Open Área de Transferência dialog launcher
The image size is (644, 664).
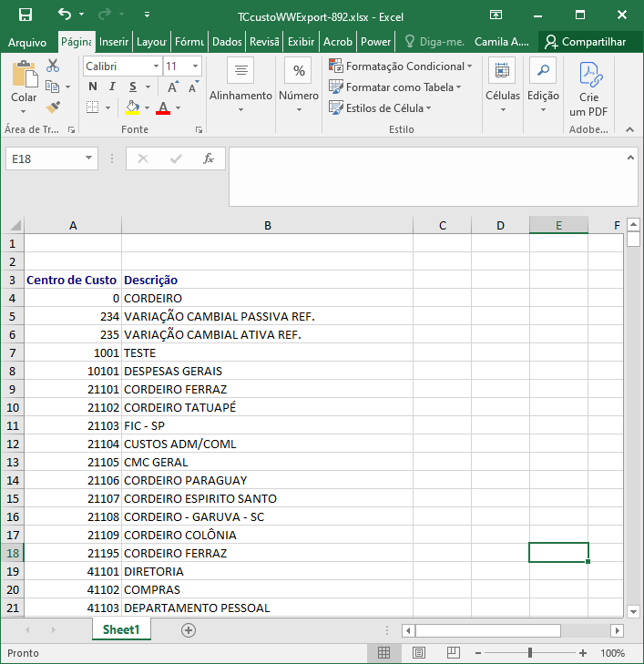pos(72,130)
